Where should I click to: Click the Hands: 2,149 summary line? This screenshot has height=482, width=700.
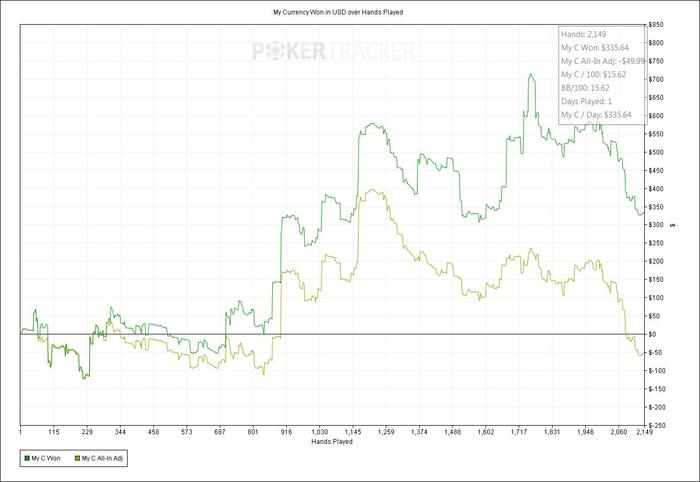tap(583, 34)
